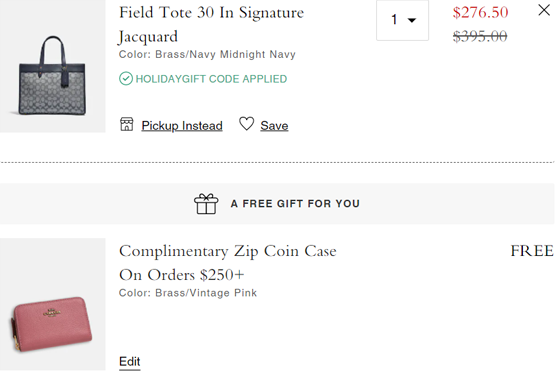Open the Field Tote 30 product title
557x373 pixels.
[x=211, y=25]
